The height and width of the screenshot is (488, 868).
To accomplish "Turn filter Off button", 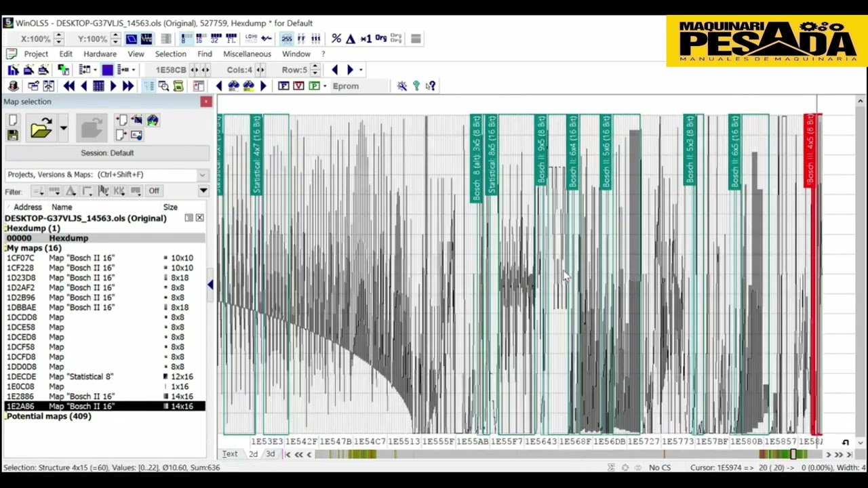I will 154,191.
